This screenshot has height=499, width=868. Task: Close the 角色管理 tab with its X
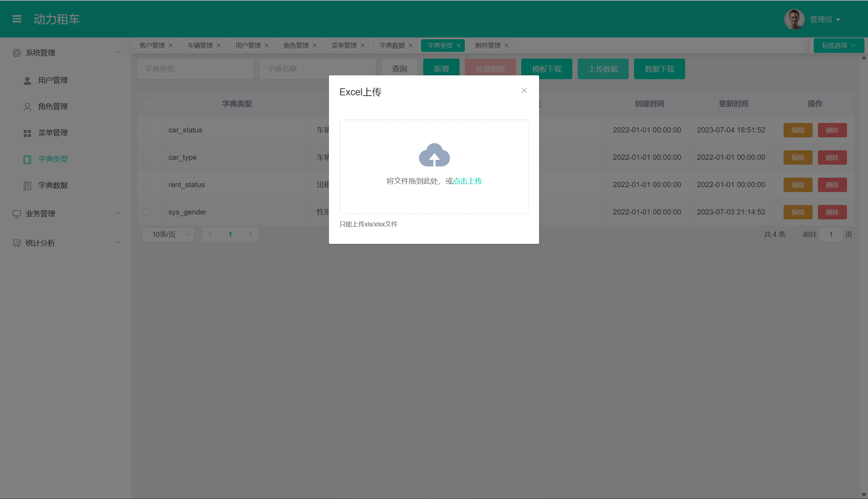(x=315, y=46)
